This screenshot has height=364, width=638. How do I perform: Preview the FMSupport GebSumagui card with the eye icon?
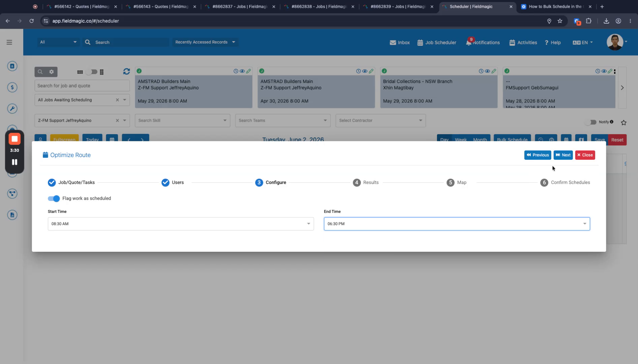coord(604,71)
